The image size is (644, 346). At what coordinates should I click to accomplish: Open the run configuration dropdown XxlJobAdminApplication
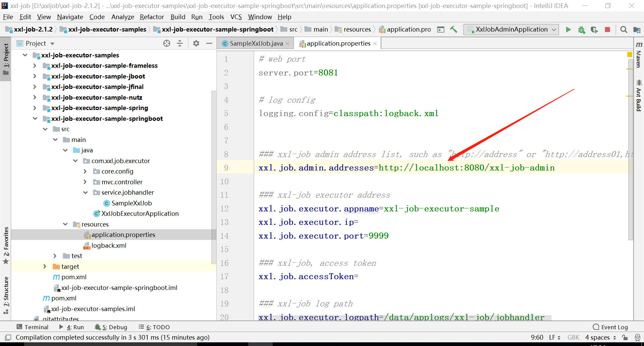tap(512, 30)
